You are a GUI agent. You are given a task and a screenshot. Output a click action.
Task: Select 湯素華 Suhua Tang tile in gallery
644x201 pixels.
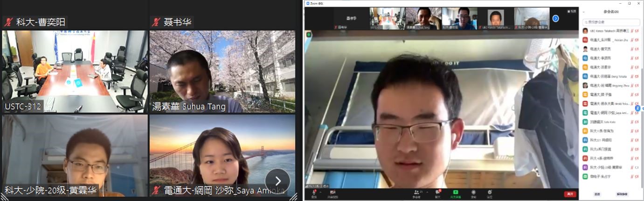[222, 72]
